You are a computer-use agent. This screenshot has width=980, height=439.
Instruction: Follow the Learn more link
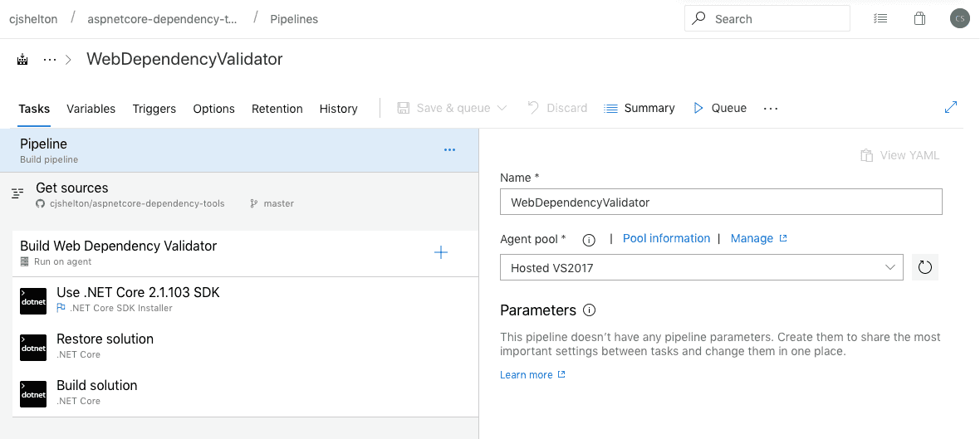pyautogui.click(x=532, y=374)
